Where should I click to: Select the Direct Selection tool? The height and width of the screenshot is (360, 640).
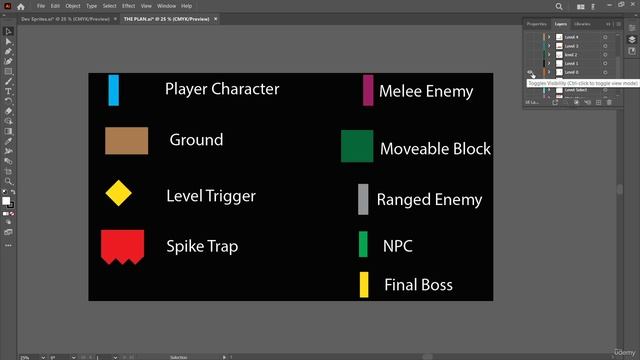[x=8, y=42]
